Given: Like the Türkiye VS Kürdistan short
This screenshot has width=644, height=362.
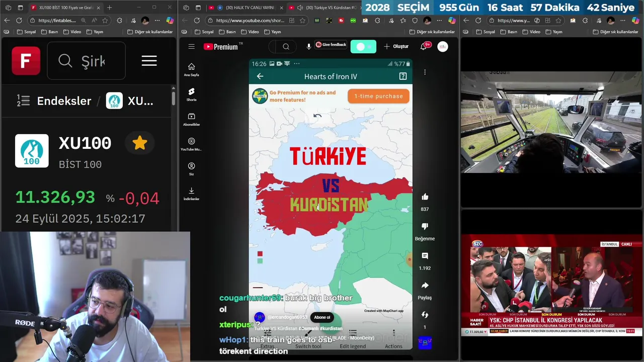Looking at the screenshot, I should [x=425, y=197].
